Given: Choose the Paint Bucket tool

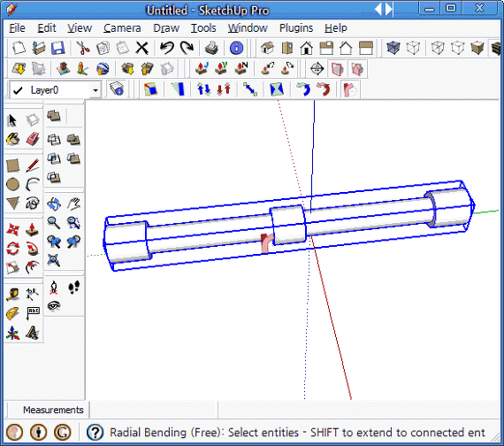Looking at the screenshot, I should tap(13, 139).
